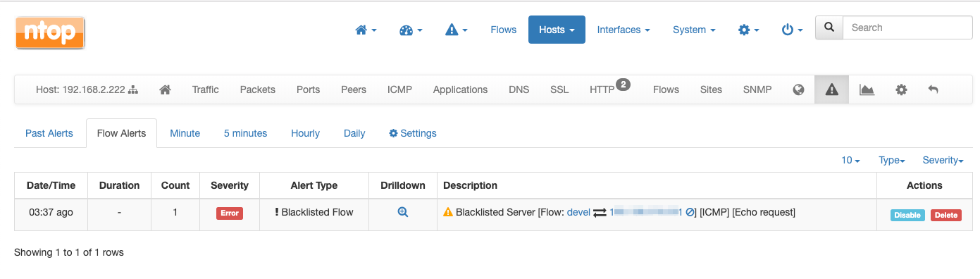
Task: Open the host home page icon
Action: coord(166,89)
